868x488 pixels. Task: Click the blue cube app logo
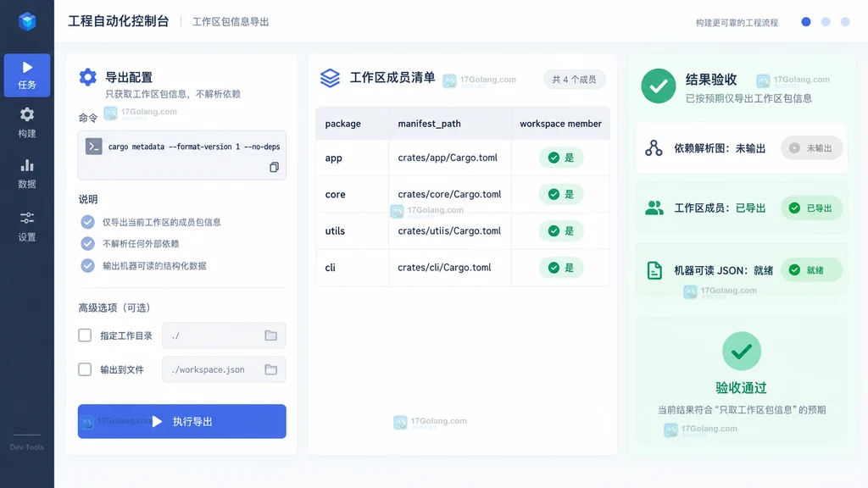pos(27,21)
